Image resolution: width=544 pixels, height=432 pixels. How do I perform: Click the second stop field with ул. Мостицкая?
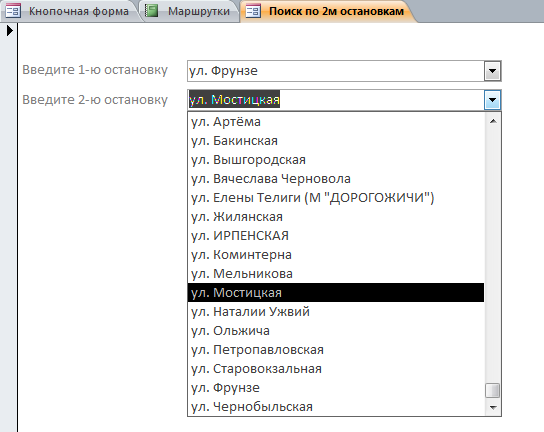335,100
